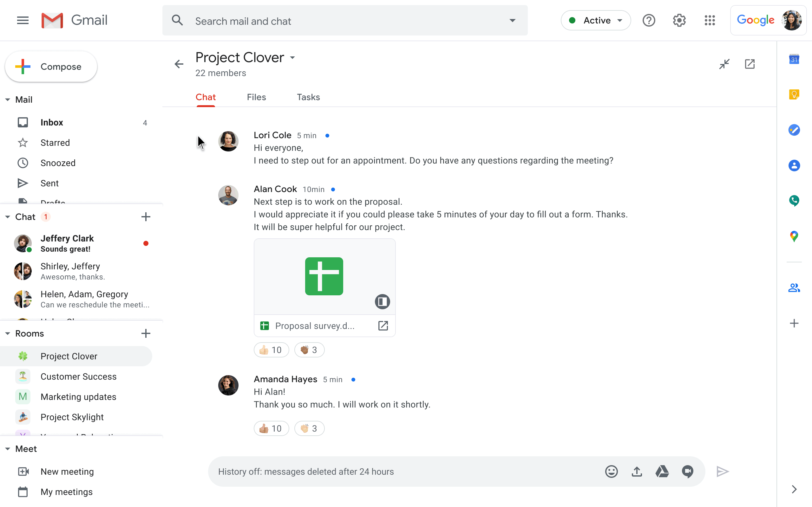Switch to the Tasks tab
812x507 pixels.
coord(308,97)
